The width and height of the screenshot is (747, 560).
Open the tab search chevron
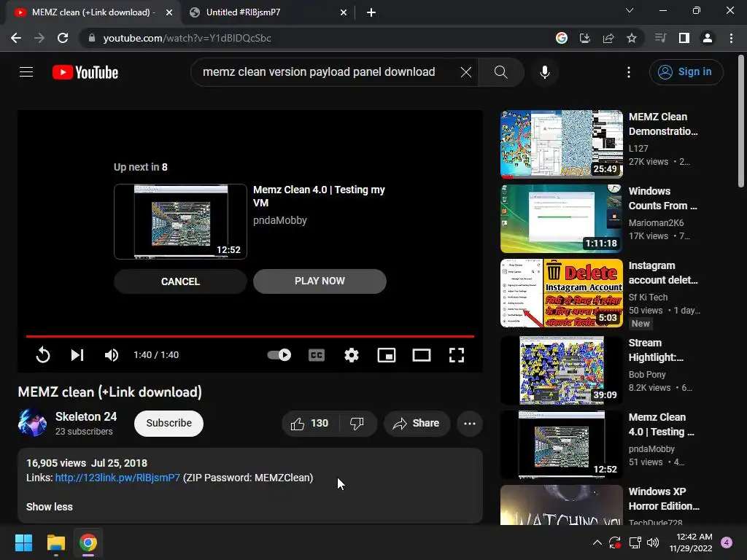pyautogui.click(x=630, y=10)
